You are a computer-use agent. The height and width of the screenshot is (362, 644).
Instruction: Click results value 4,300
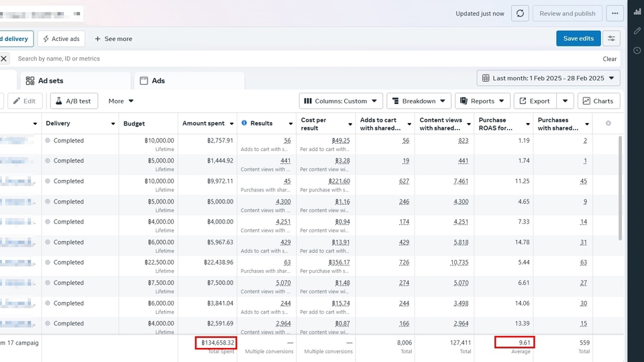(x=283, y=202)
